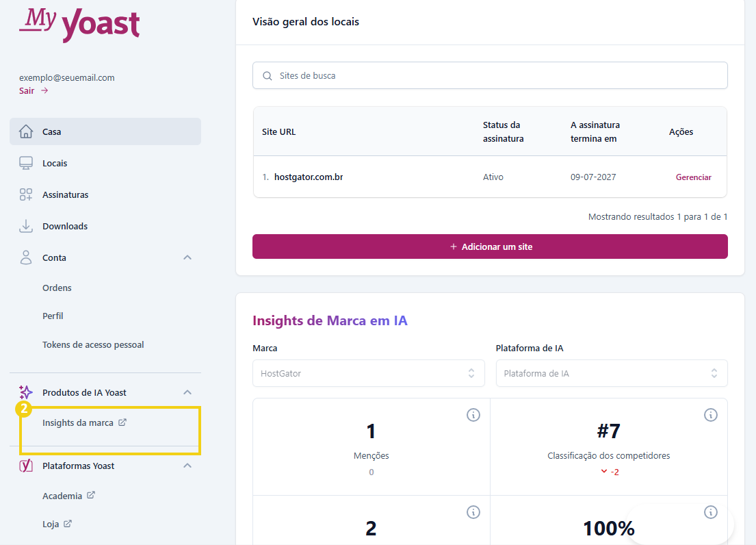Click the -2 ranking change indicator
The width and height of the screenshot is (756, 545).
(x=610, y=472)
